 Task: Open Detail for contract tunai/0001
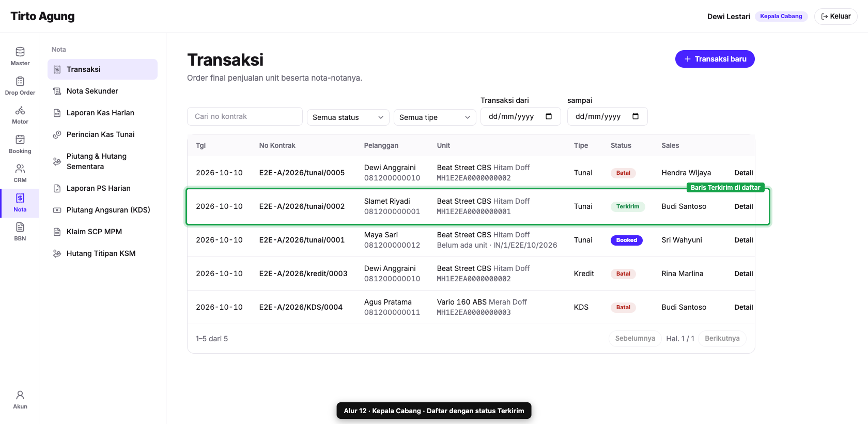[743, 240]
